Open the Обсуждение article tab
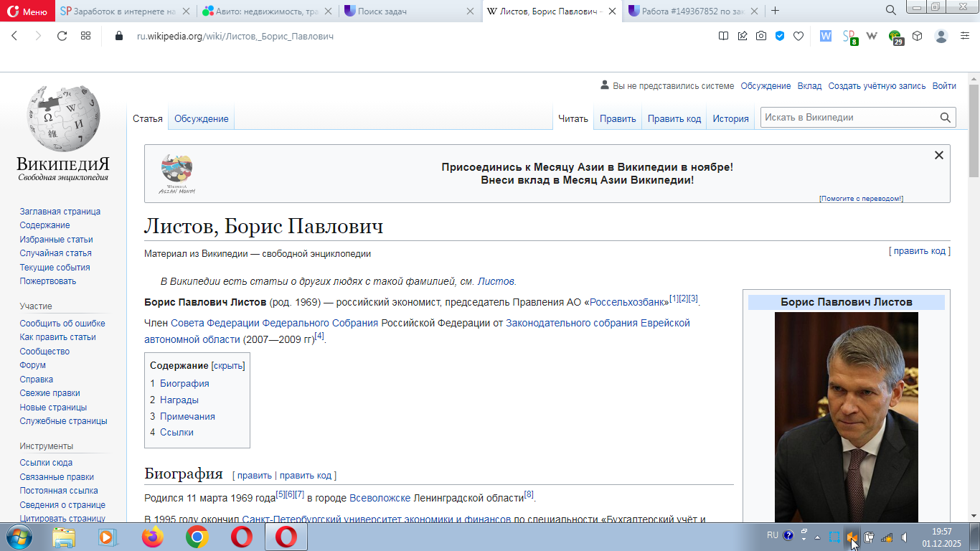Screen dimensions: 980x551 coord(202,119)
